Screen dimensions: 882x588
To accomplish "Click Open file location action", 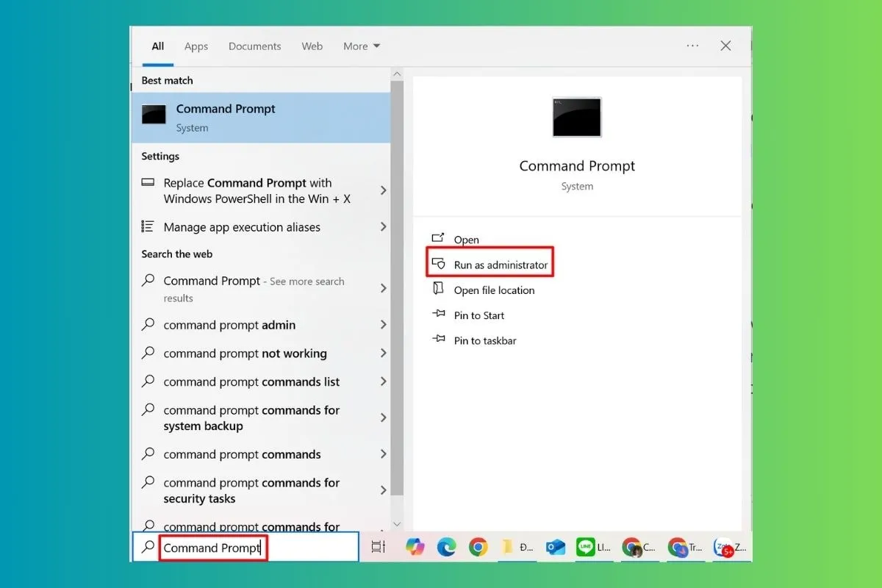I will click(x=494, y=290).
